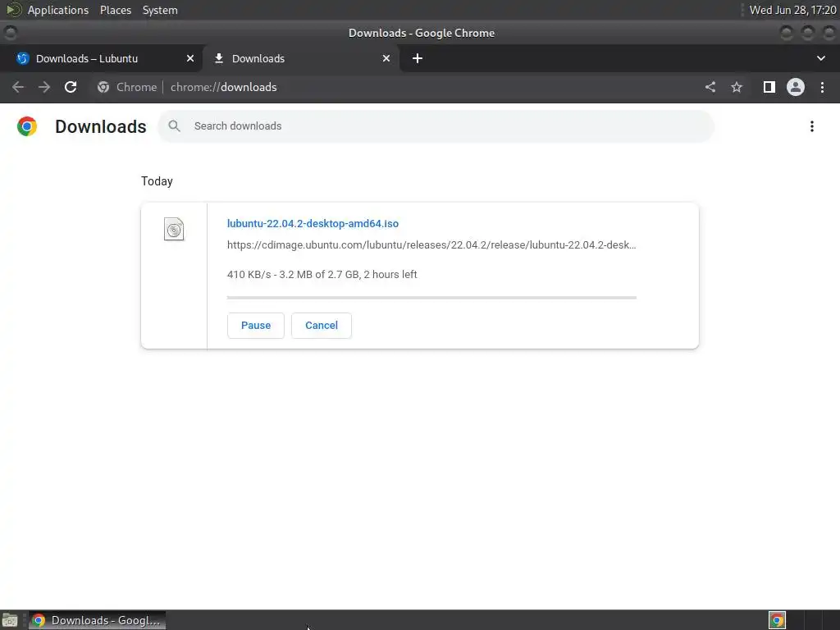Click the cdimage.ubuntu.com source URL
840x630 pixels.
[x=431, y=244]
